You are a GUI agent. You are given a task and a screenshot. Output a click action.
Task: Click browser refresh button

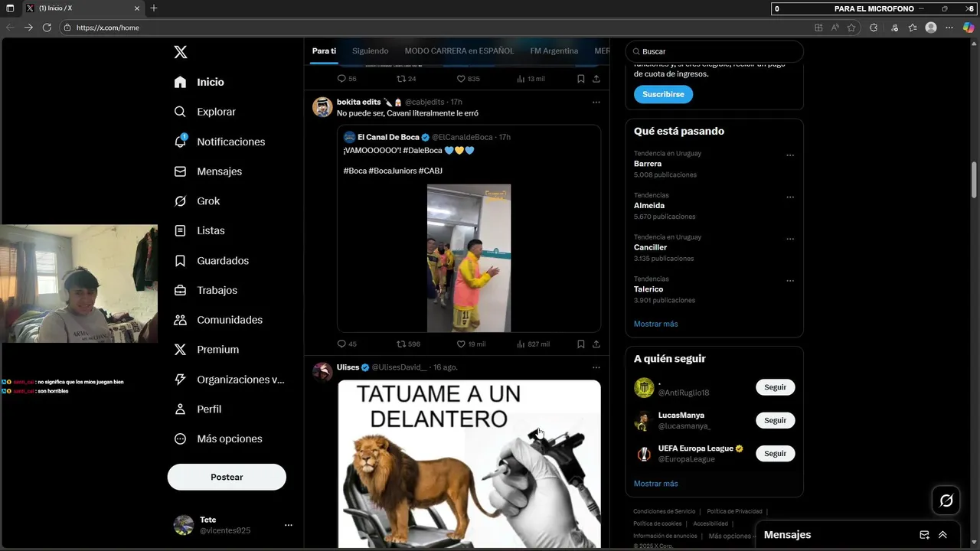coord(47,28)
